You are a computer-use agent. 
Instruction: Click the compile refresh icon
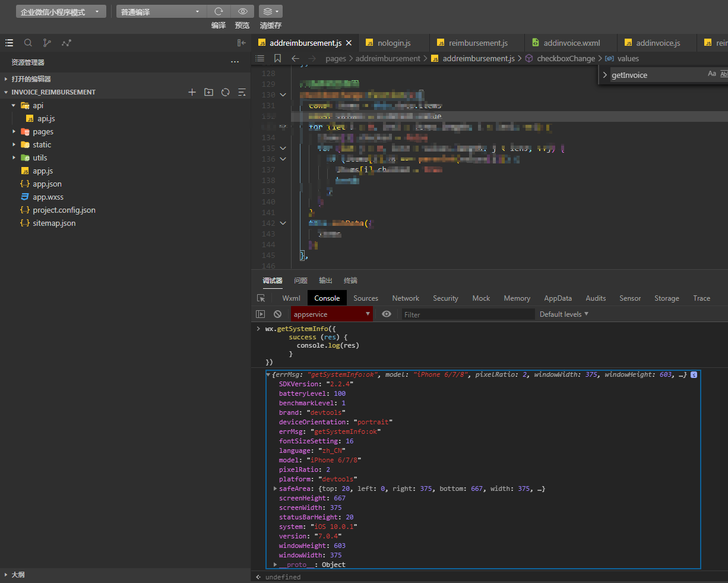point(219,11)
